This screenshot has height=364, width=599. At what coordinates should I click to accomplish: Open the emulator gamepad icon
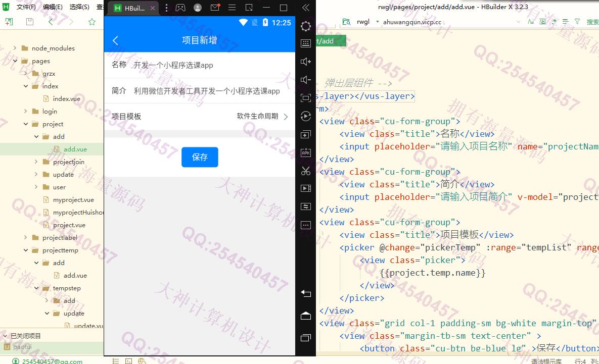(x=180, y=8)
